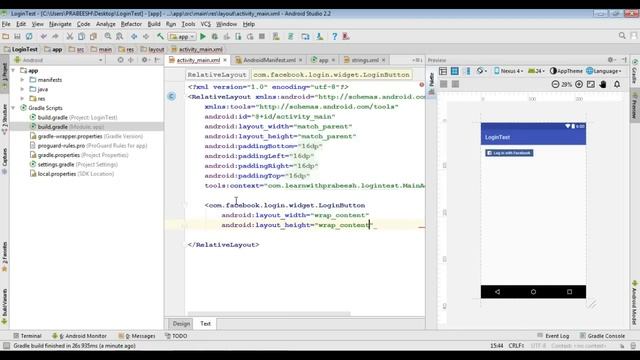Select proguard-rules.pro in project tree

pyautogui.click(x=89, y=145)
